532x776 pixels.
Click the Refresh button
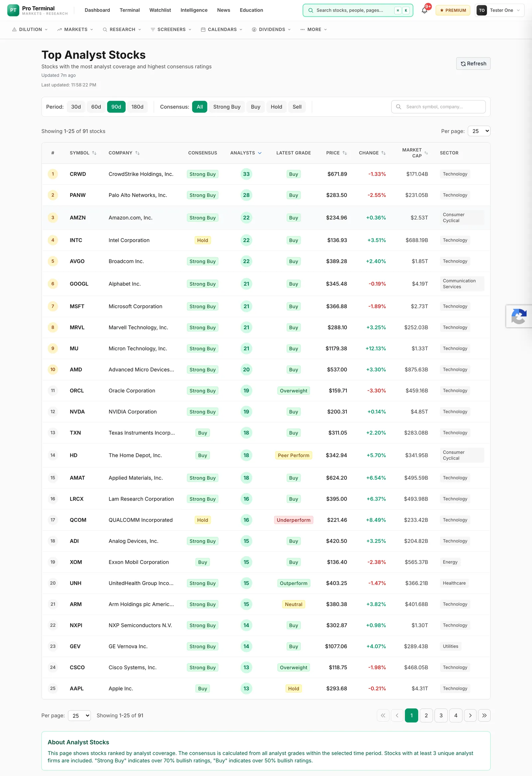click(473, 64)
